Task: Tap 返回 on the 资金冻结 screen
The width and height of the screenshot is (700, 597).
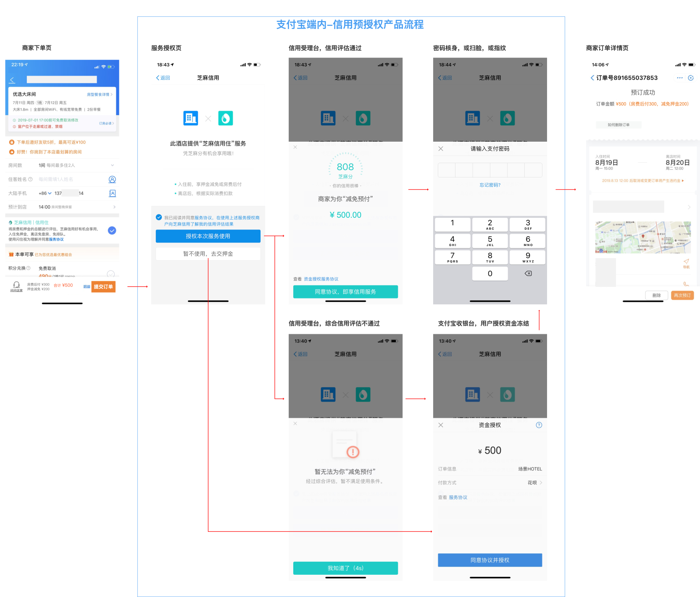Action: [x=445, y=354]
